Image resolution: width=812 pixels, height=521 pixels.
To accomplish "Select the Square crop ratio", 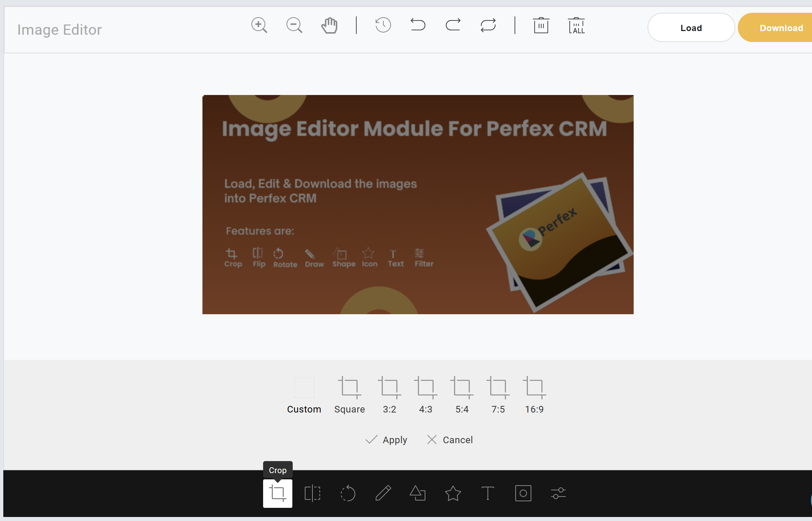I will [x=349, y=395].
